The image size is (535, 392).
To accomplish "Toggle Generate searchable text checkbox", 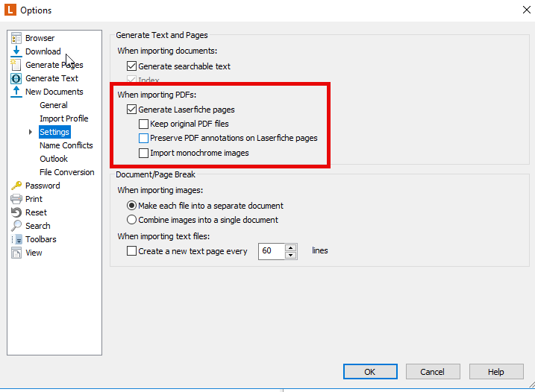I will pyautogui.click(x=131, y=66).
